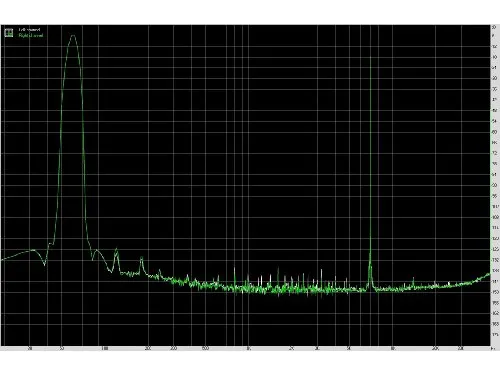The image size is (500, 375).
Task: Click the 200 label on the frequency axis
Action: 148,349
